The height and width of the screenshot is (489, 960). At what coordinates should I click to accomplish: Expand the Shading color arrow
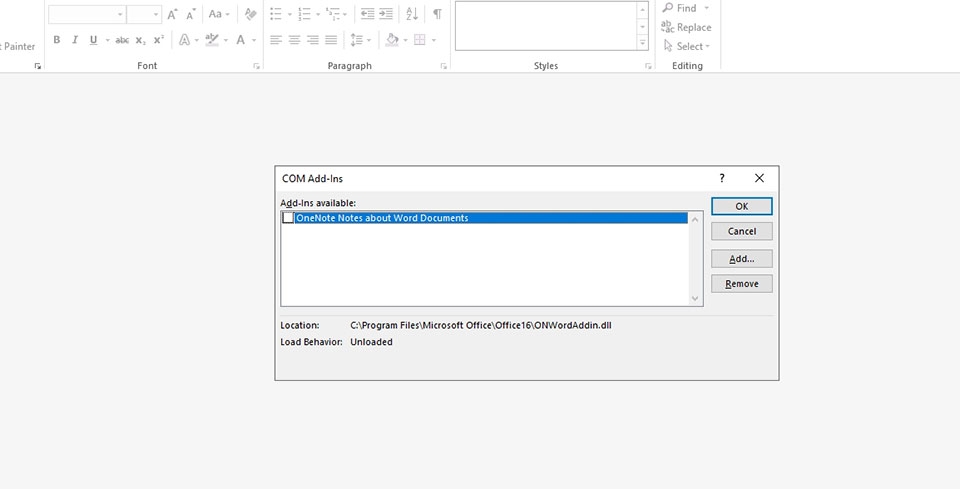405,40
